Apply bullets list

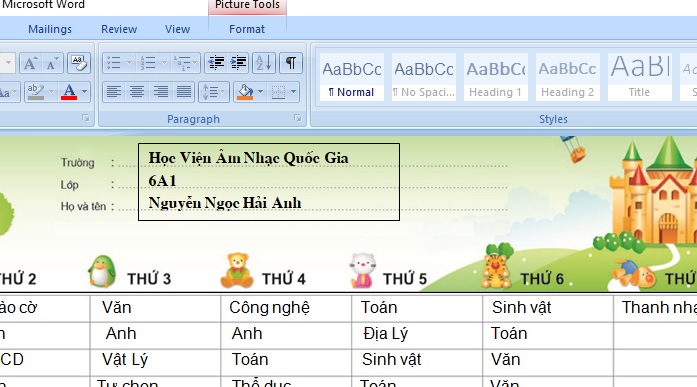(x=114, y=63)
